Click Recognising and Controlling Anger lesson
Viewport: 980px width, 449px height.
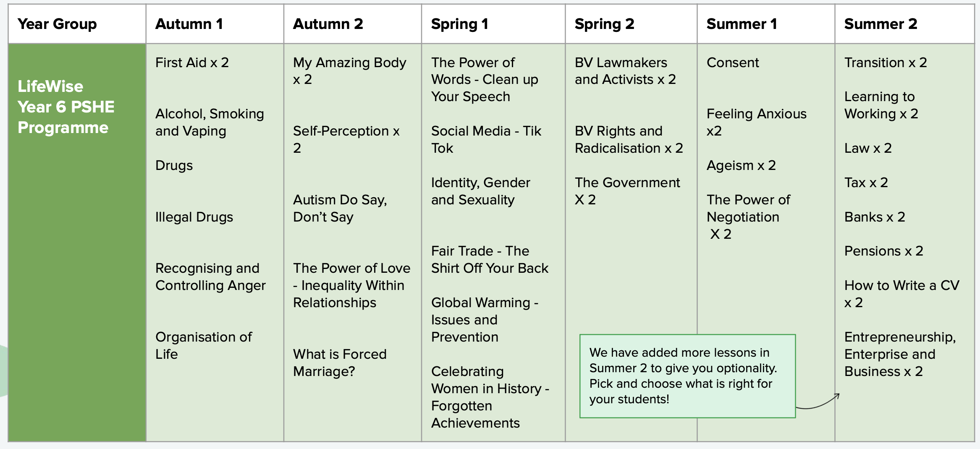point(210,277)
